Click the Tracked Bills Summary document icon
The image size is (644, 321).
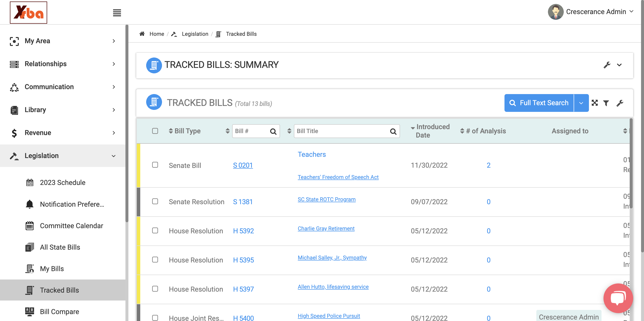point(154,65)
